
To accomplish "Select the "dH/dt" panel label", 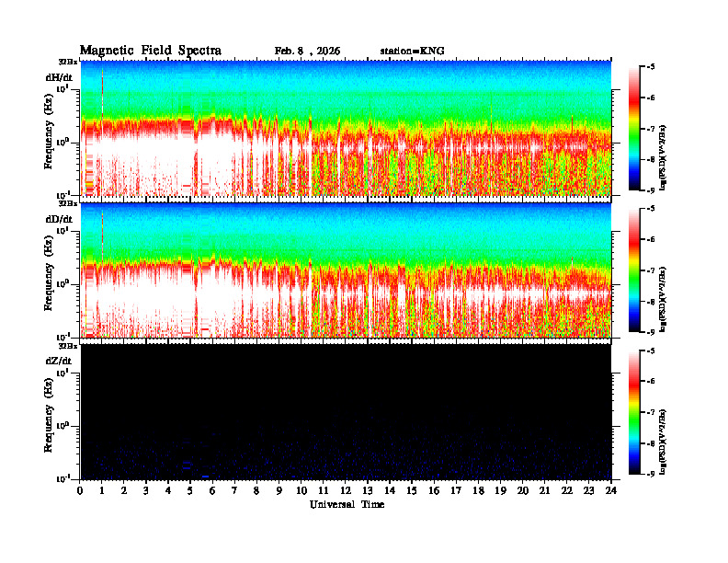I will point(59,77).
